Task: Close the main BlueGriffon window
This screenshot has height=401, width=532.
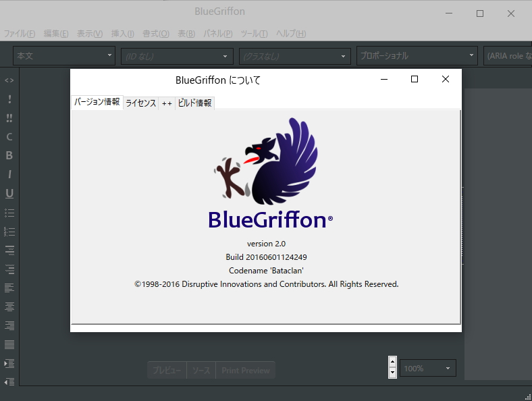Action: (511, 14)
